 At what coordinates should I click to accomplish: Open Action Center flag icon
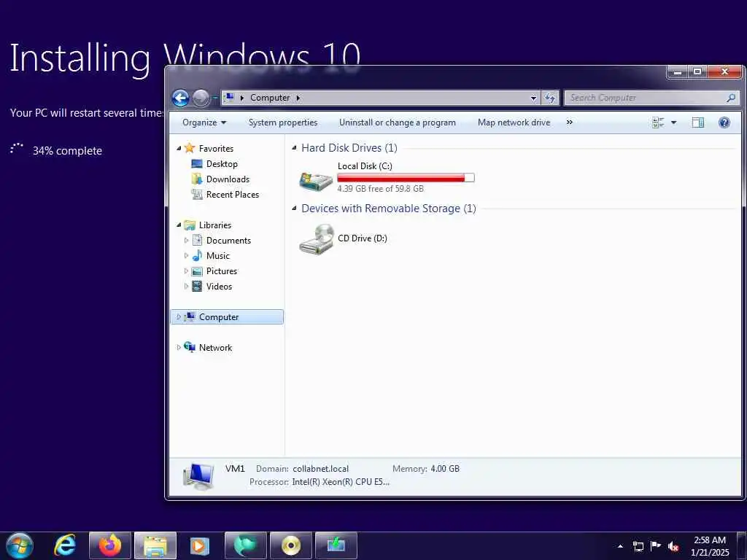(656, 546)
